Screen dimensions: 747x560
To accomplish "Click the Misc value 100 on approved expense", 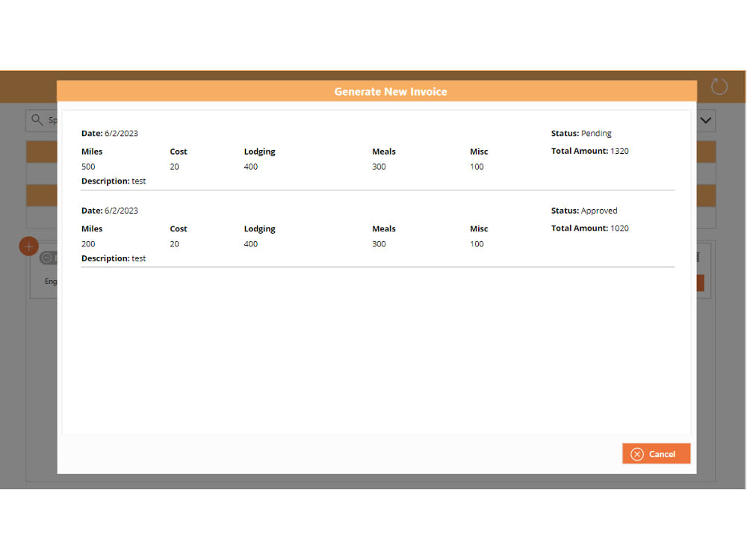I will click(477, 243).
